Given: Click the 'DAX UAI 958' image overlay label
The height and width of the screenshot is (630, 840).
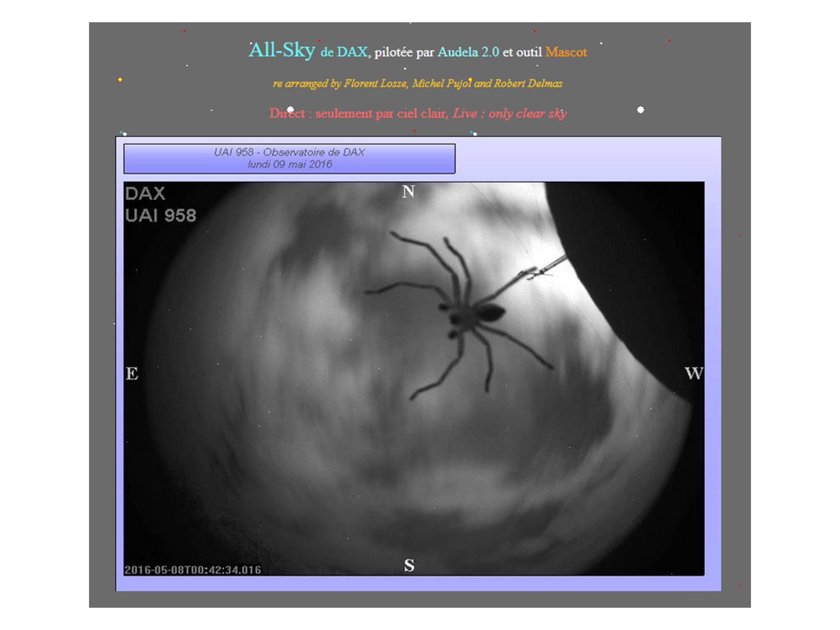Looking at the screenshot, I should pyautogui.click(x=160, y=205).
